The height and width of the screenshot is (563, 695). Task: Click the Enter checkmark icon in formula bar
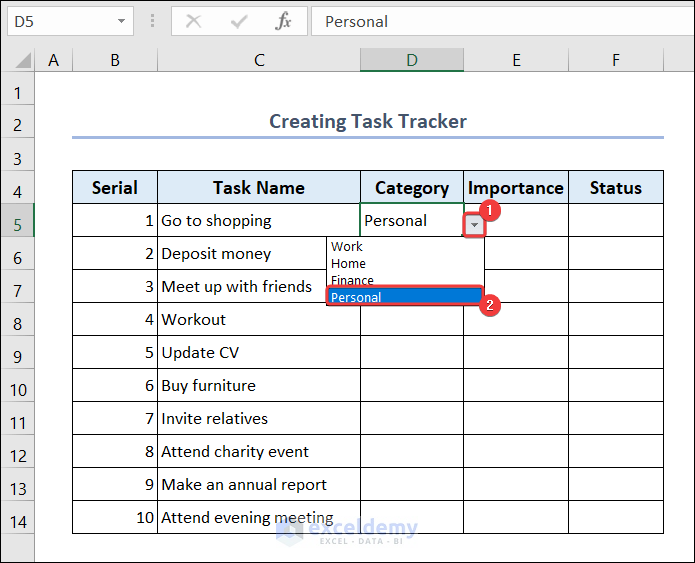pyautogui.click(x=239, y=21)
